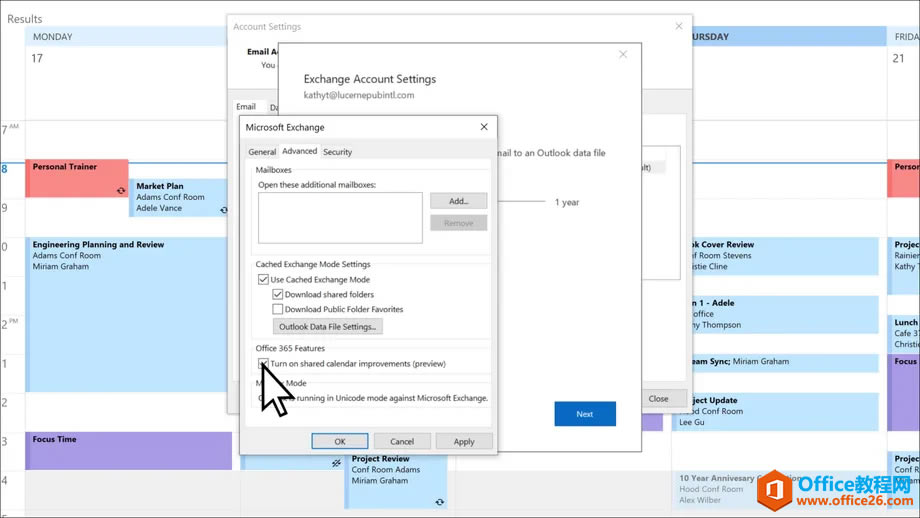Screen dimensions: 920x518
Task: Close the Exchange Account Settings window
Action: click(x=623, y=55)
